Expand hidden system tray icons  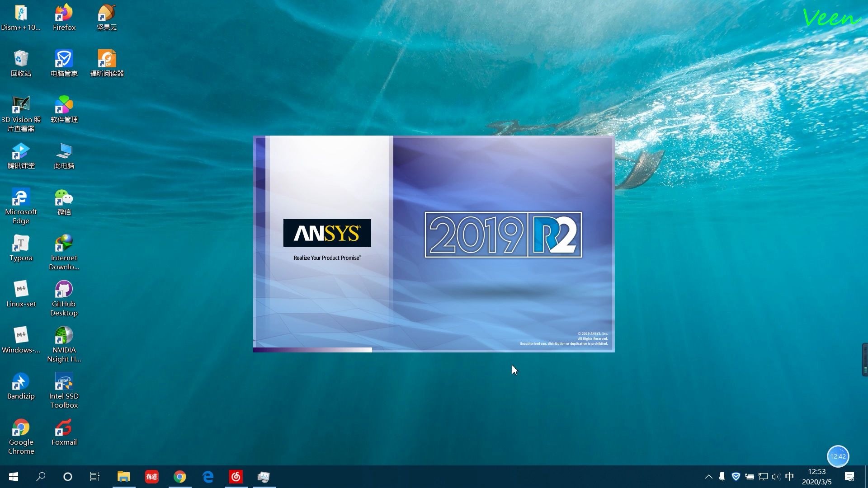point(708,476)
